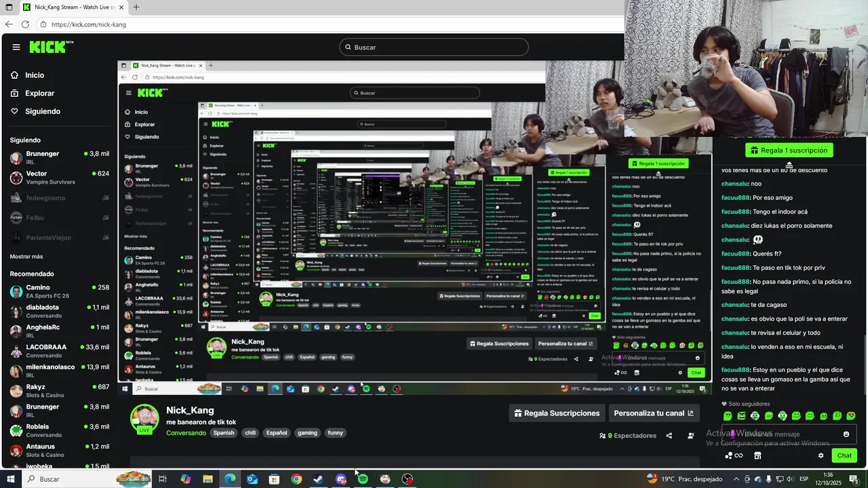Viewport: 868px width, 488px height.
Task: Open a new browser tab with the plus
Action: 136,7
